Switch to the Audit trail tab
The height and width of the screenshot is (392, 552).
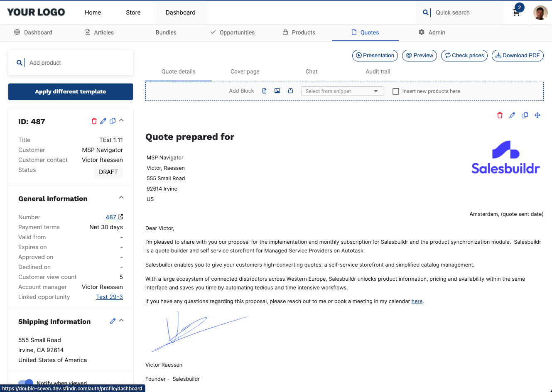click(378, 71)
